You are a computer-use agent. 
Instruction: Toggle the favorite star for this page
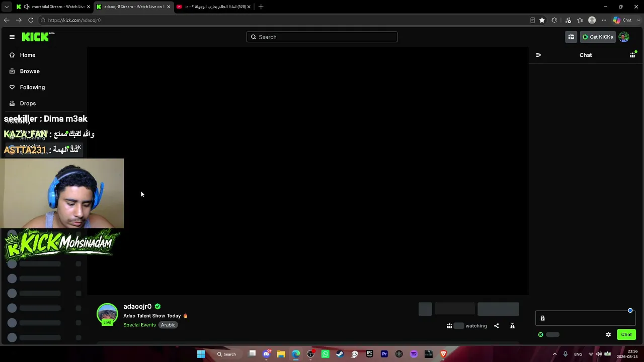542,20
